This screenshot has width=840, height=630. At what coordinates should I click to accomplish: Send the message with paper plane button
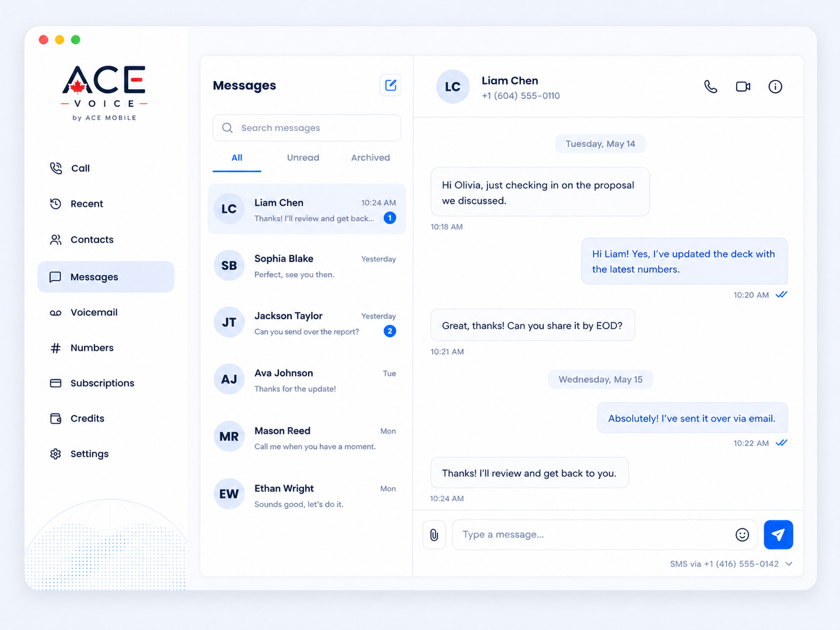pyautogui.click(x=779, y=535)
